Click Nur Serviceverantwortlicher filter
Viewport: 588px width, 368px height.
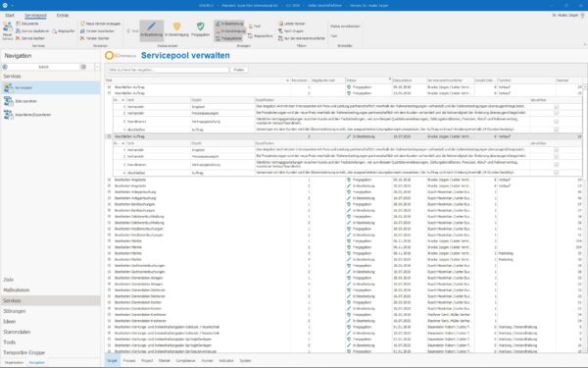click(302, 38)
